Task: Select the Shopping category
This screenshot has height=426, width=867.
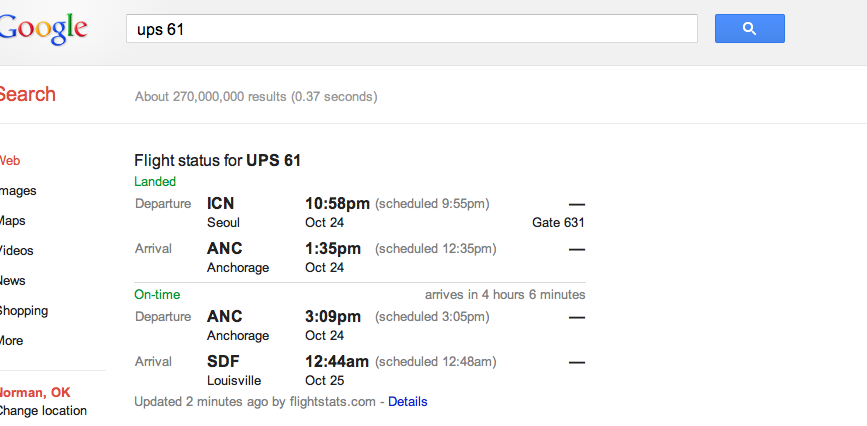Action: pyautogui.click(x=23, y=311)
